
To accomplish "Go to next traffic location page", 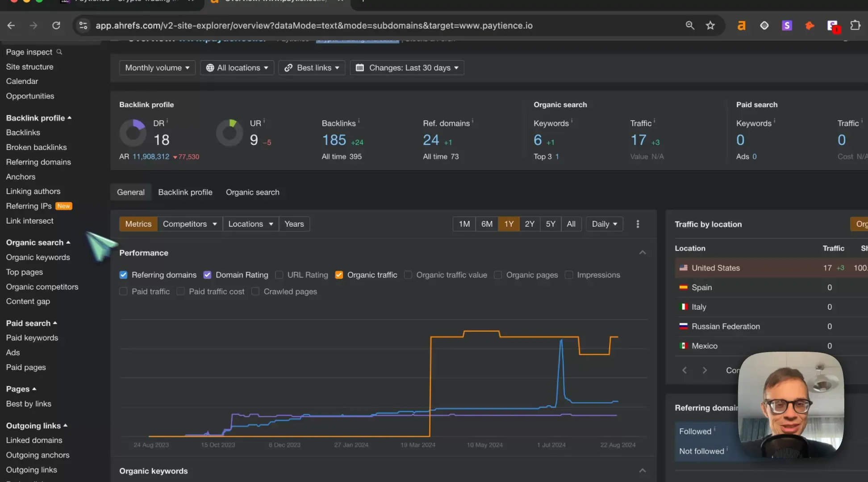I will click(705, 370).
